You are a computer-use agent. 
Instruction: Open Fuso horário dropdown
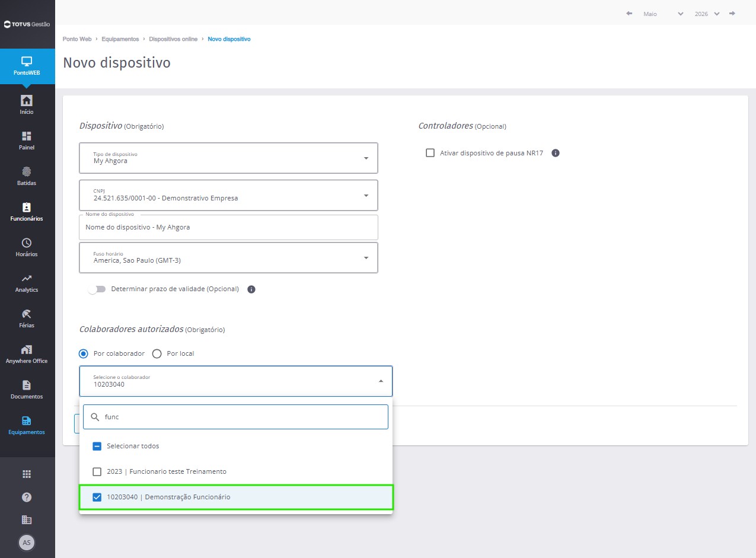[228, 257]
